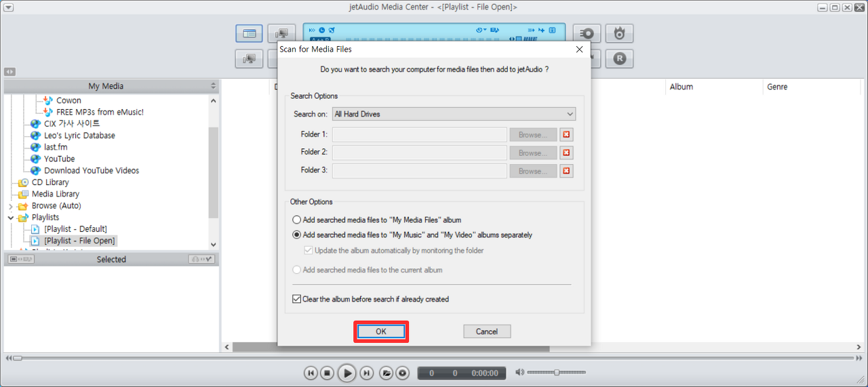Expand the Browse (Auto) node

[11, 206]
